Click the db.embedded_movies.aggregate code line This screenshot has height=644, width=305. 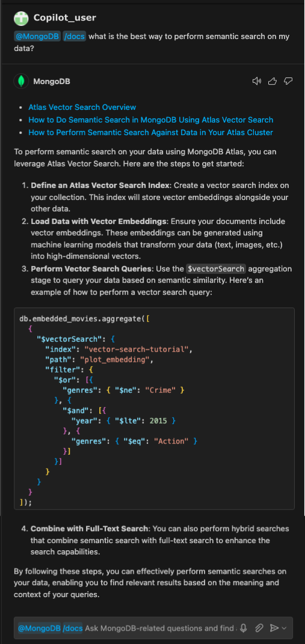[86, 319]
